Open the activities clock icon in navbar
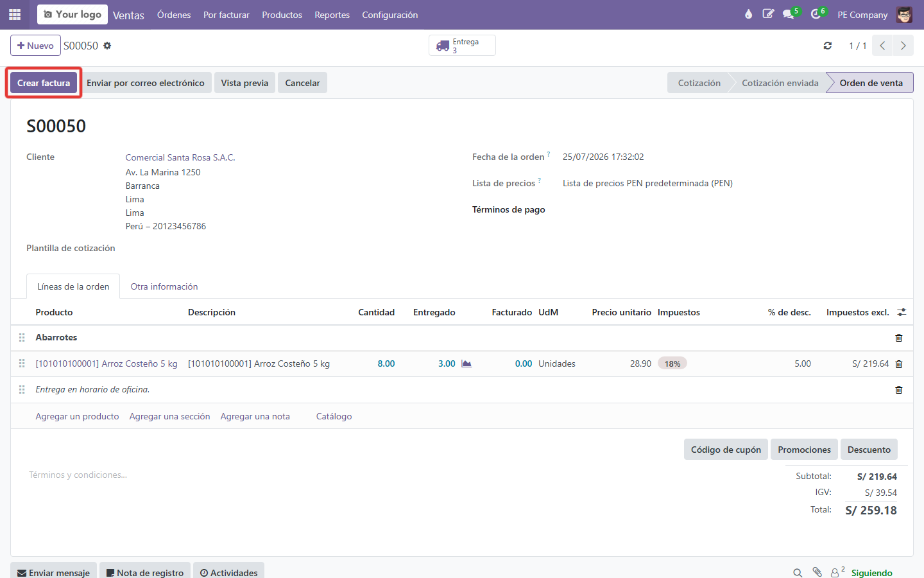Screen dimensions: 924x578 click(816, 14)
